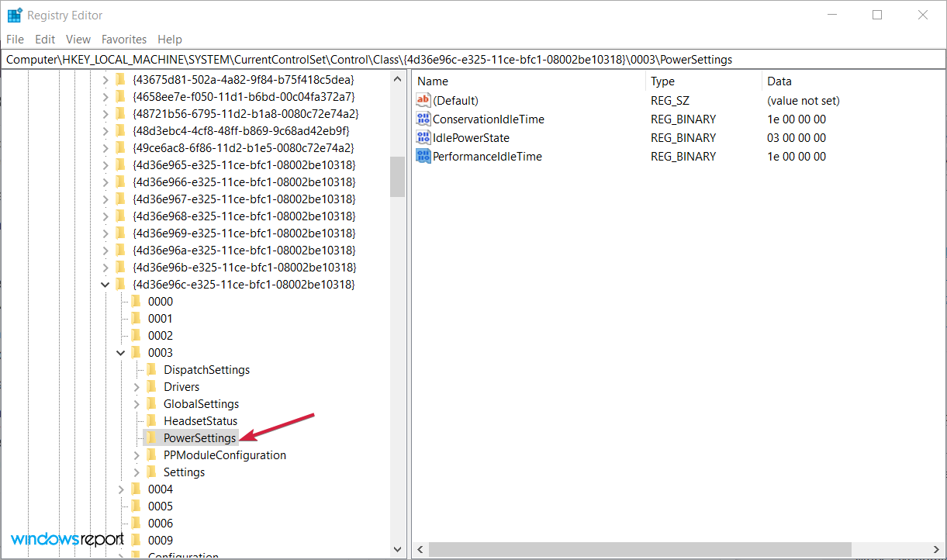Click the PerformanceIdleTime binary value icon

tap(423, 156)
